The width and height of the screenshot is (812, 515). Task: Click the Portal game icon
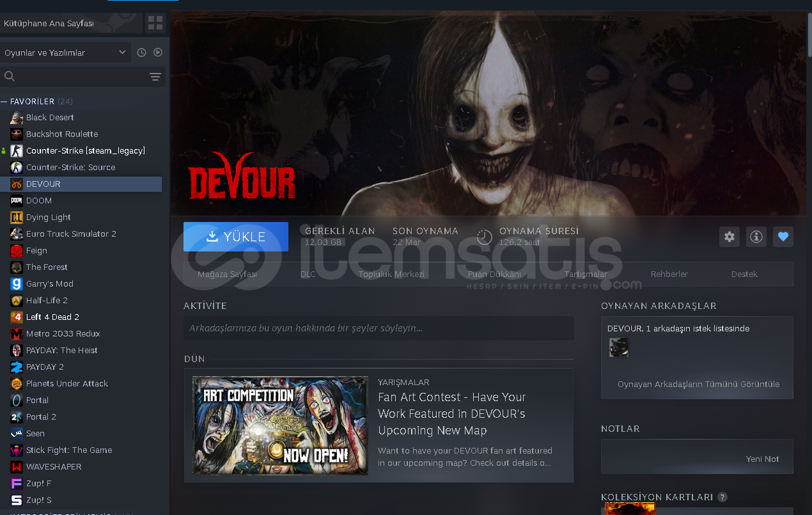pyautogui.click(x=17, y=400)
